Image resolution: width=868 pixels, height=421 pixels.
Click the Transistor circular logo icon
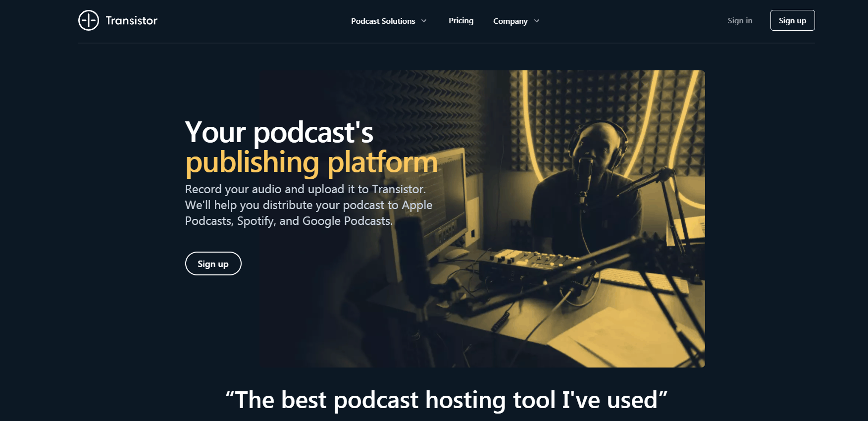click(89, 20)
